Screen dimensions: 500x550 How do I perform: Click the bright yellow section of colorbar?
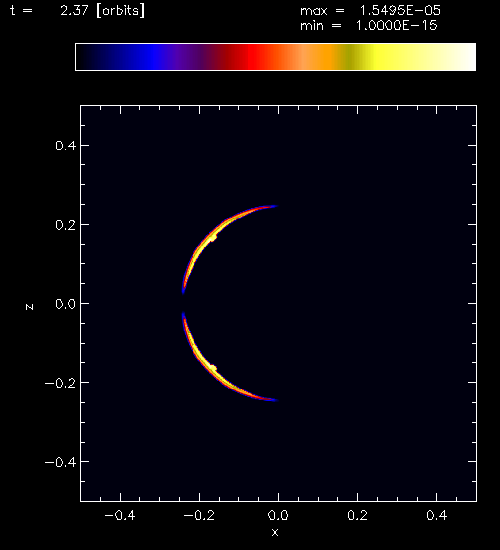click(382, 57)
